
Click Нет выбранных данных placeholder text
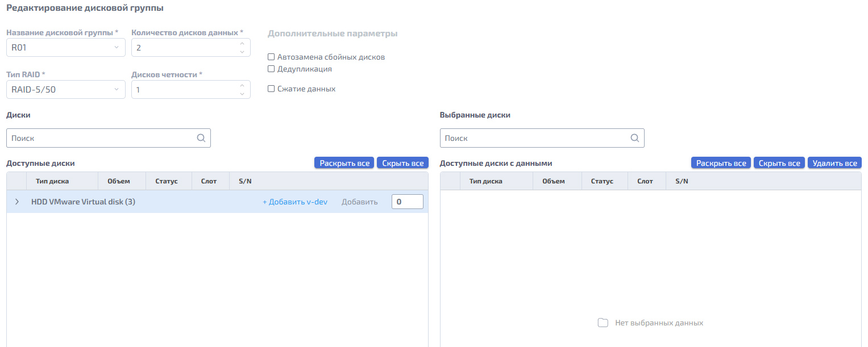click(659, 323)
